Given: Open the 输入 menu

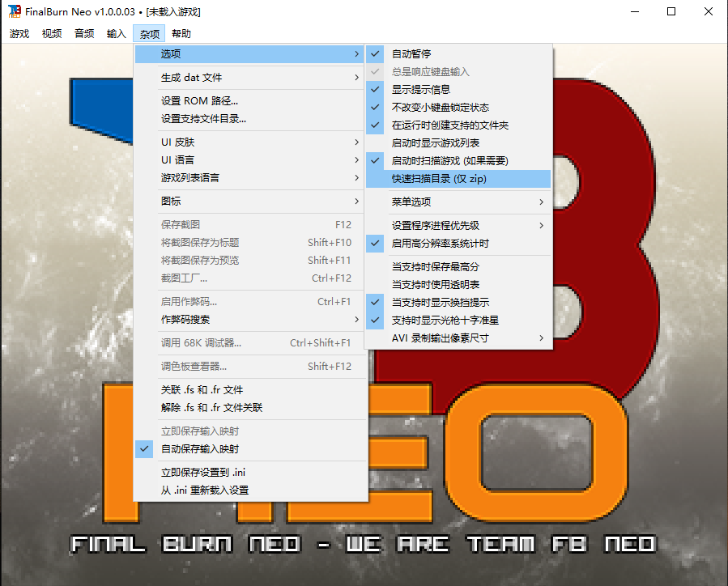Looking at the screenshot, I should tap(116, 34).
